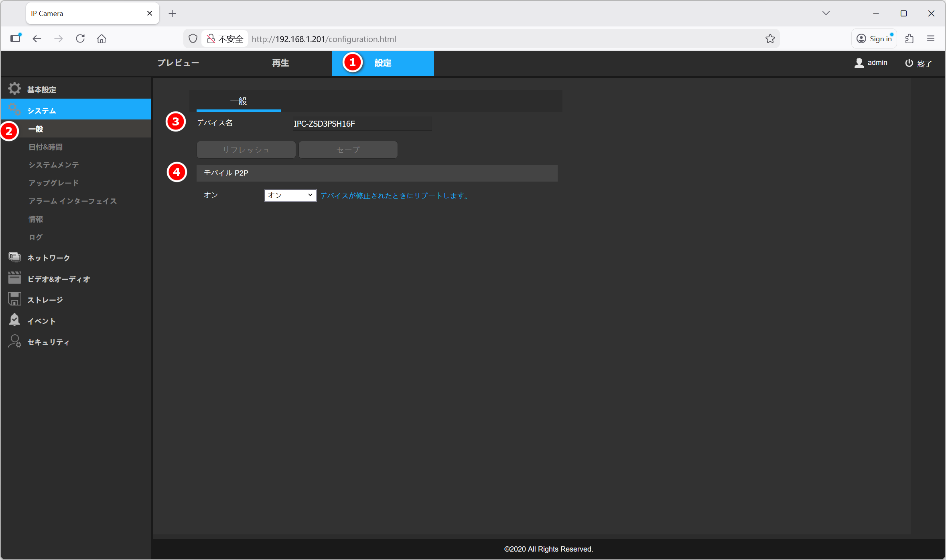Image resolution: width=946 pixels, height=560 pixels.
Task: Click the gear icon beside 基本設定
Action: [14, 89]
